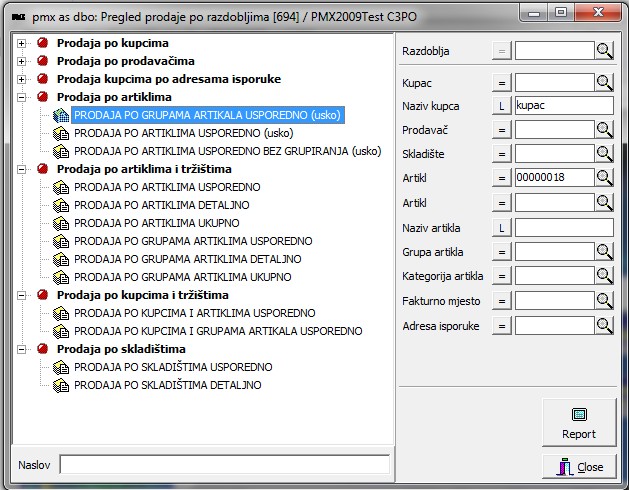Viewport: 629px width, 490px height.
Task: Select PRODAJA PO KUPCIMA I GRUPAMA ARTIKALA USPOREDNO
Action: coord(218,331)
